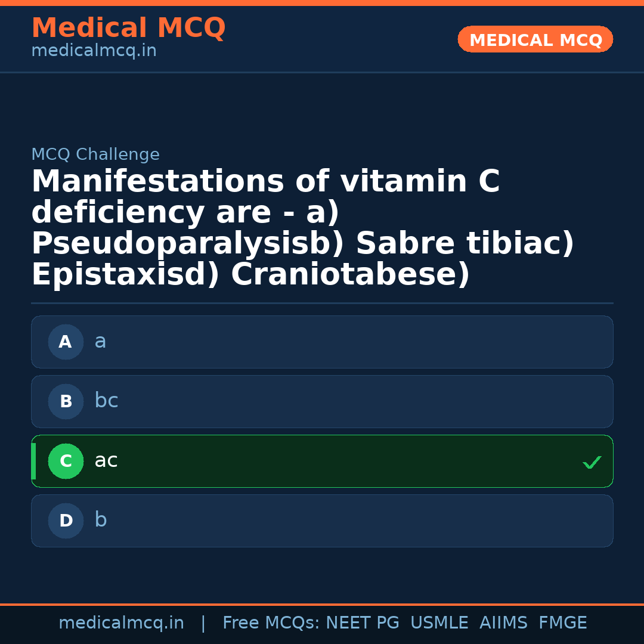This screenshot has height=644, width=644.
Task: Click the green C circle badge
Action: tap(66, 462)
